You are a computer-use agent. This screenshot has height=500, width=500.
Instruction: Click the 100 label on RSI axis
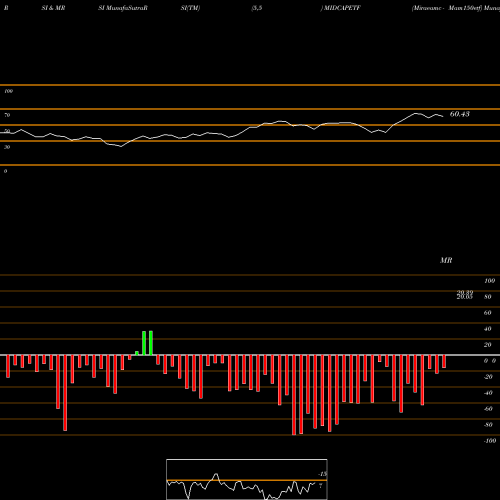(8, 91)
